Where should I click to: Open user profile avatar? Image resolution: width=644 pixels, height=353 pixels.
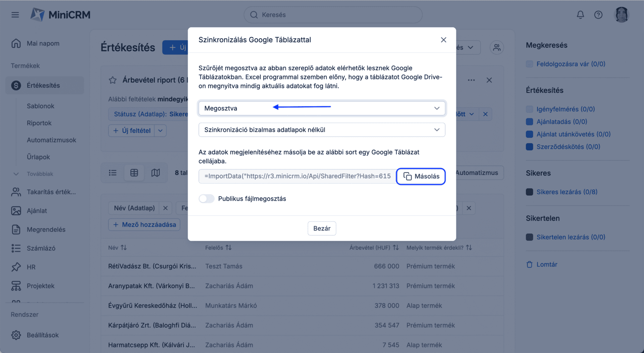(x=622, y=15)
